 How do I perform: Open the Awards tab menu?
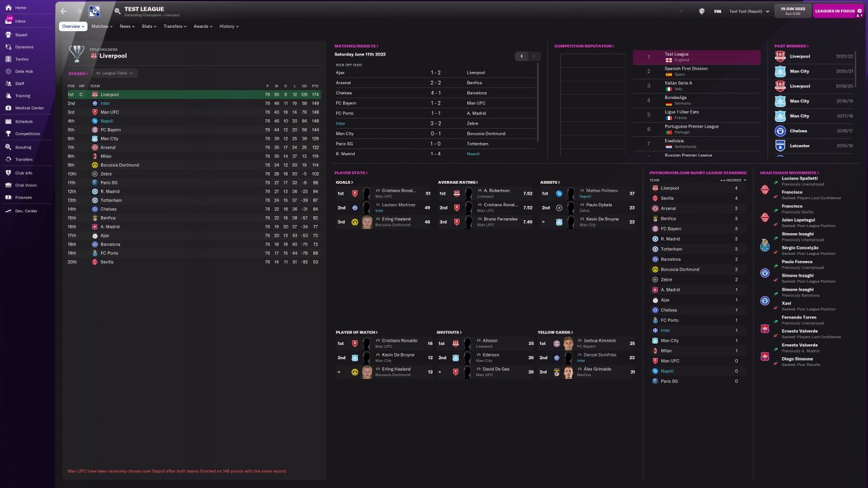click(203, 26)
